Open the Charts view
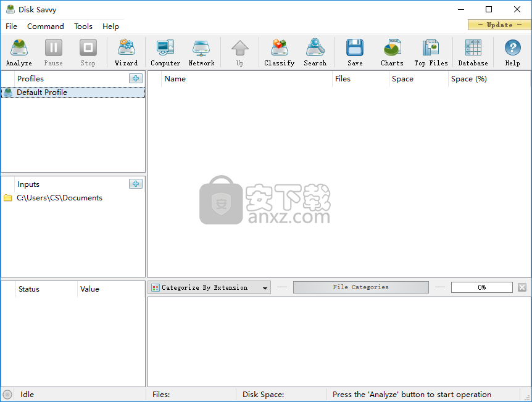532x402 pixels. click(392, 52)
